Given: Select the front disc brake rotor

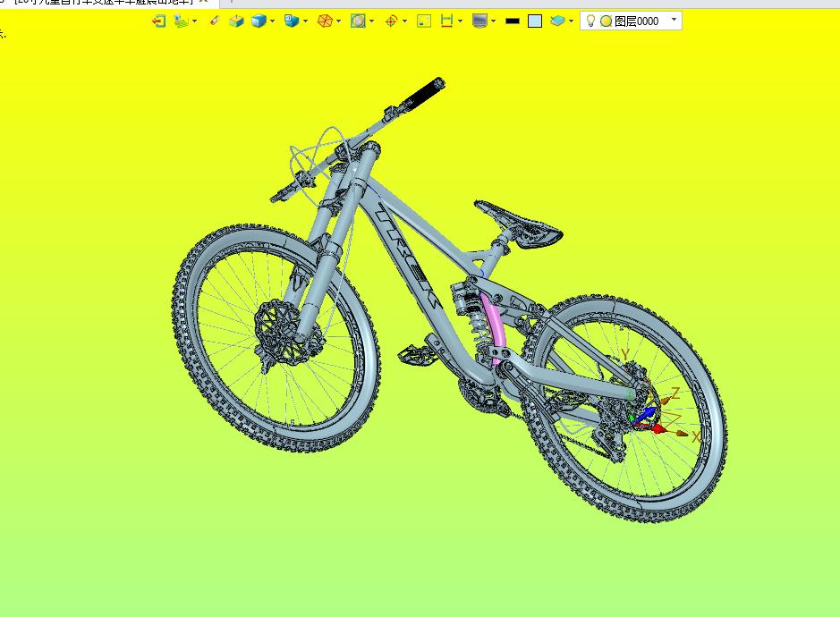Looking at the screenshot, I should point(280,332).
